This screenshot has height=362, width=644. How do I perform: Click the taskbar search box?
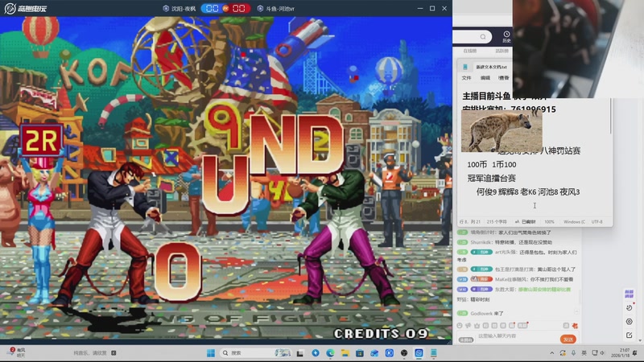point(255,353)
